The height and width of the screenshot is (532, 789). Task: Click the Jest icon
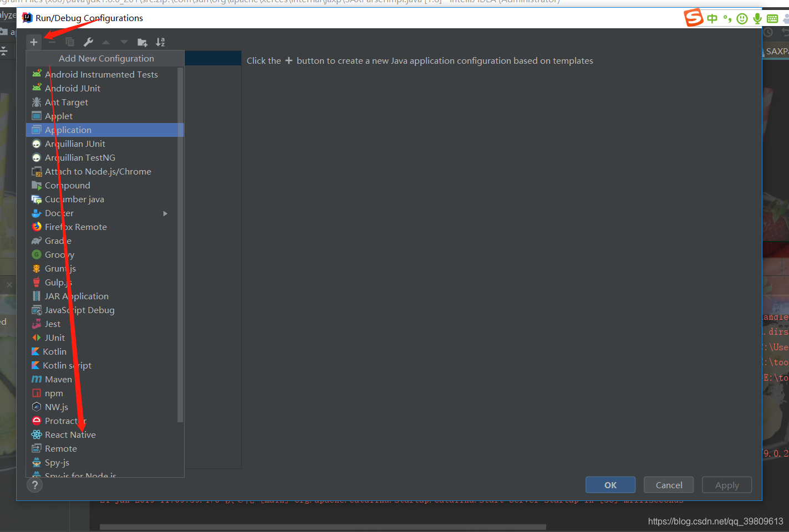(x=37, y=324)
